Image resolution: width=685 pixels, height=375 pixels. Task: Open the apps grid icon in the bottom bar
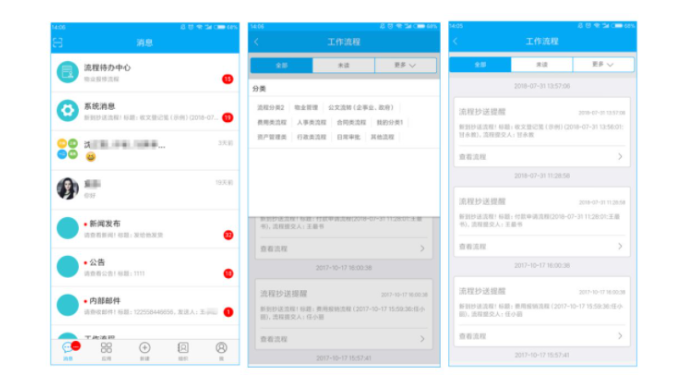[106, 348]
